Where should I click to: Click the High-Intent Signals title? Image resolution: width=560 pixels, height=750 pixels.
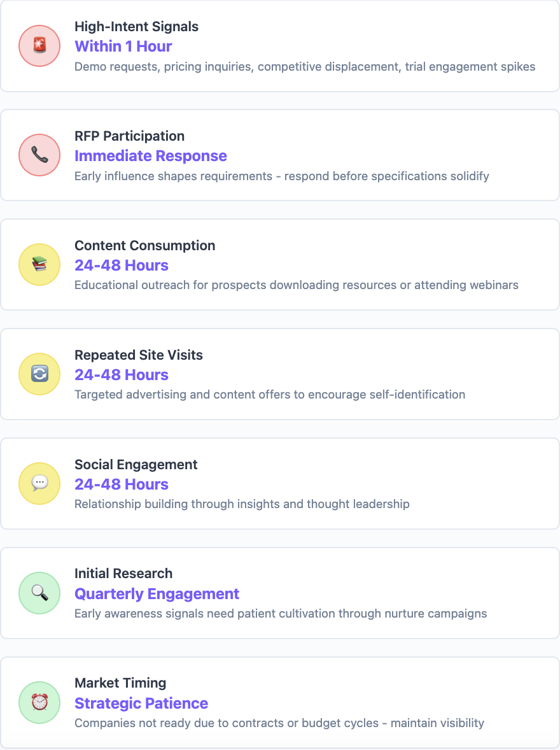[x=136, y=27]
